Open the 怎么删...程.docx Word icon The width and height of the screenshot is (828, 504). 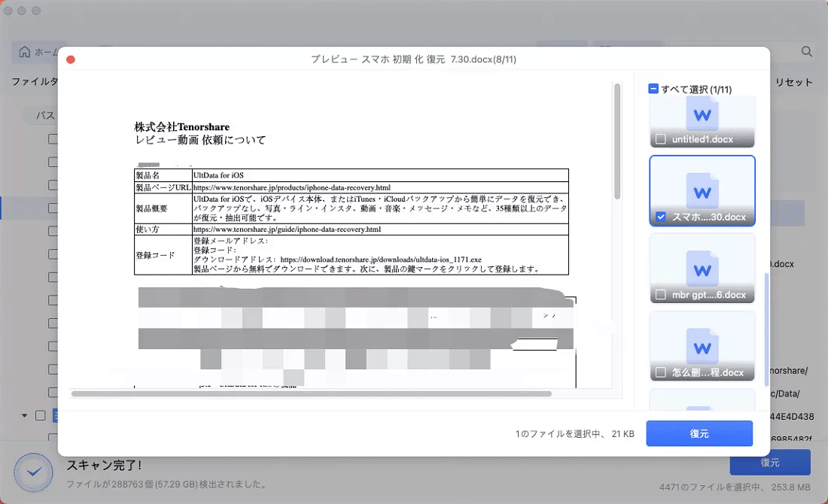point(702,346)
